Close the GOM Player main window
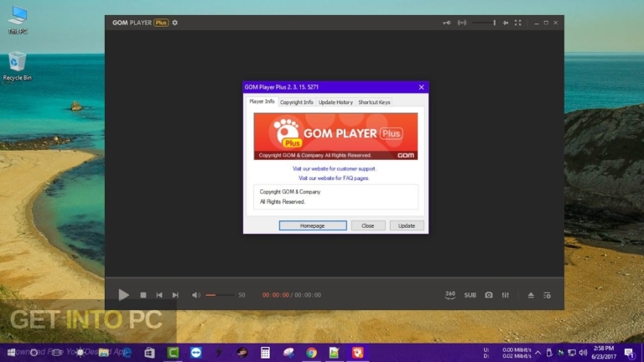 click(555, 23)
